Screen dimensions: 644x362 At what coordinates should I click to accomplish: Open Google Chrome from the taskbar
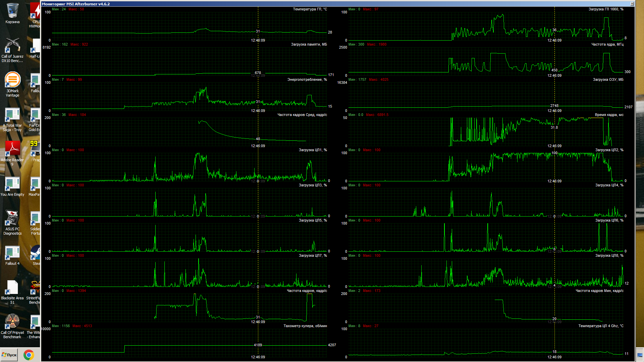coord(29,355)
